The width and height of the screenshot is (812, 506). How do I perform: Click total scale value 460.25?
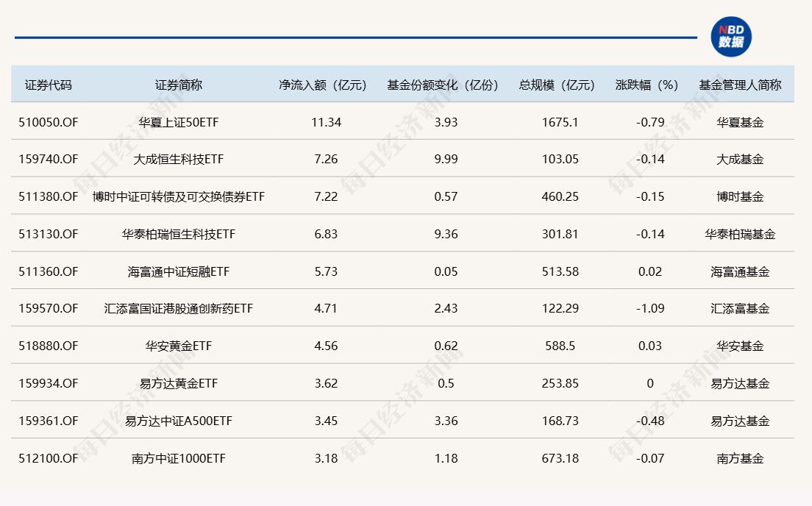560,197
